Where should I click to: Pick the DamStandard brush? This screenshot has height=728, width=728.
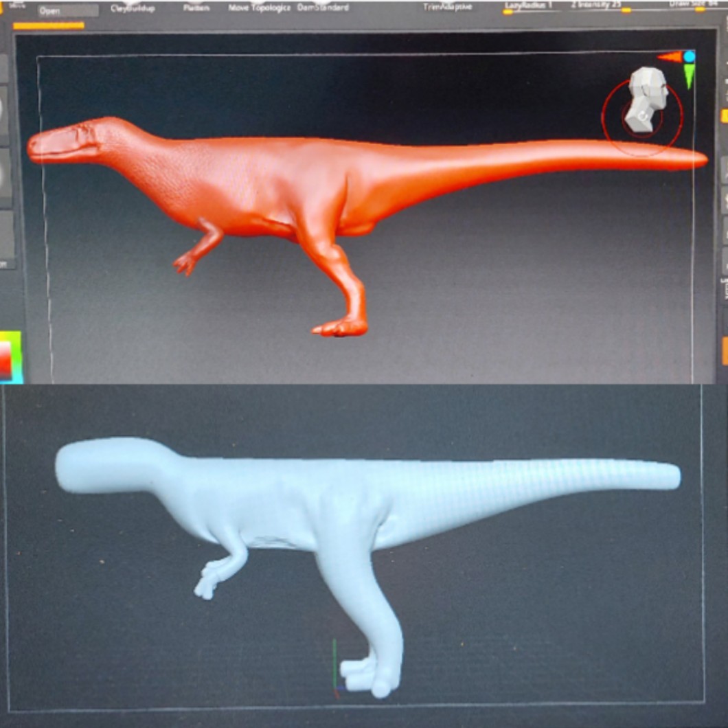pos(323,8)
